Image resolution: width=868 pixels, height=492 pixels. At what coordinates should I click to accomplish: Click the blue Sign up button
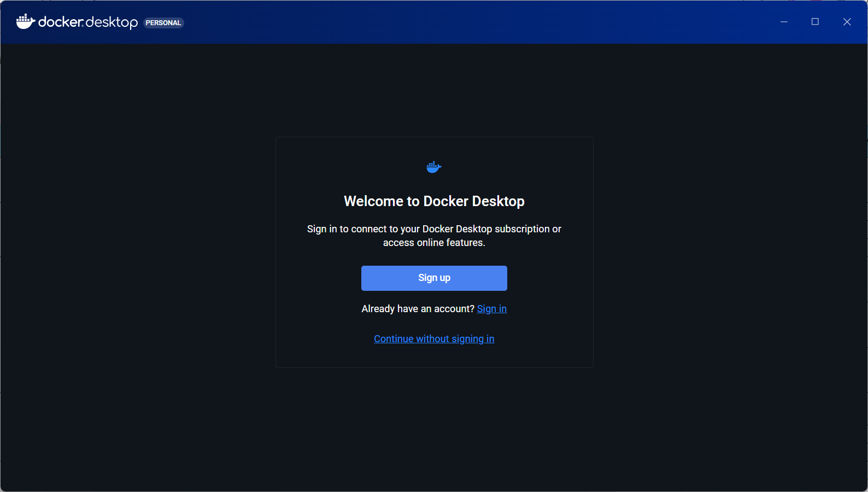[434, 278]
